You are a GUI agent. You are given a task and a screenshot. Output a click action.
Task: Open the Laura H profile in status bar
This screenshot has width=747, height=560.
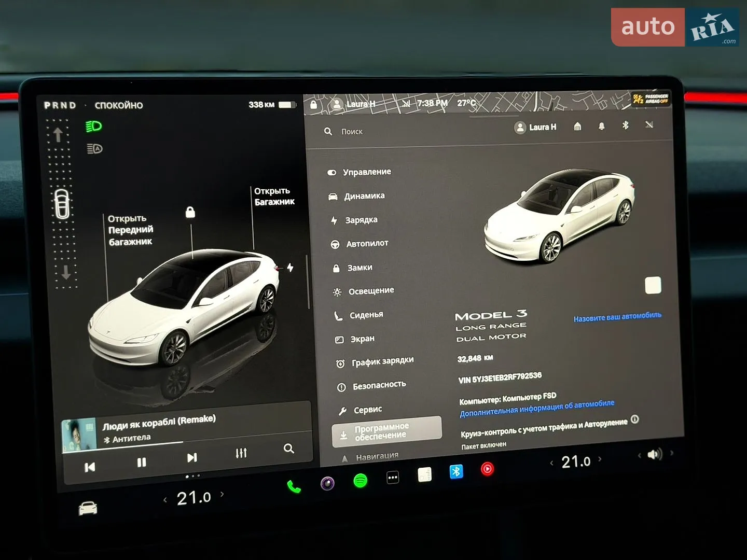pos(354,104)
